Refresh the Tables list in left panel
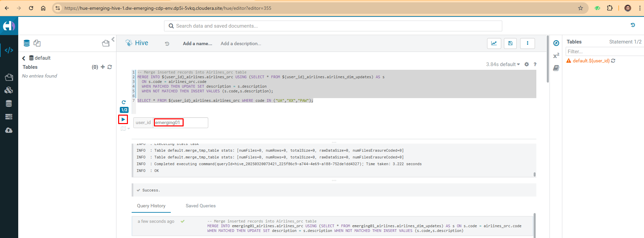 tap(110, 67)
